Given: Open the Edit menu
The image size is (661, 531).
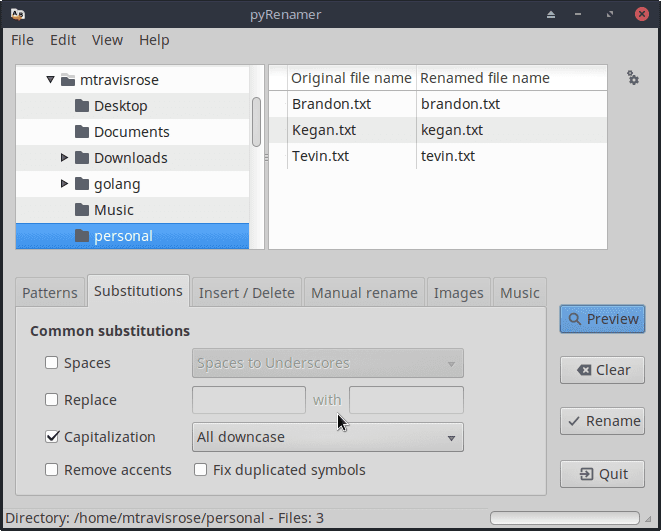Looking at the screenshot, I should (63, 40).
